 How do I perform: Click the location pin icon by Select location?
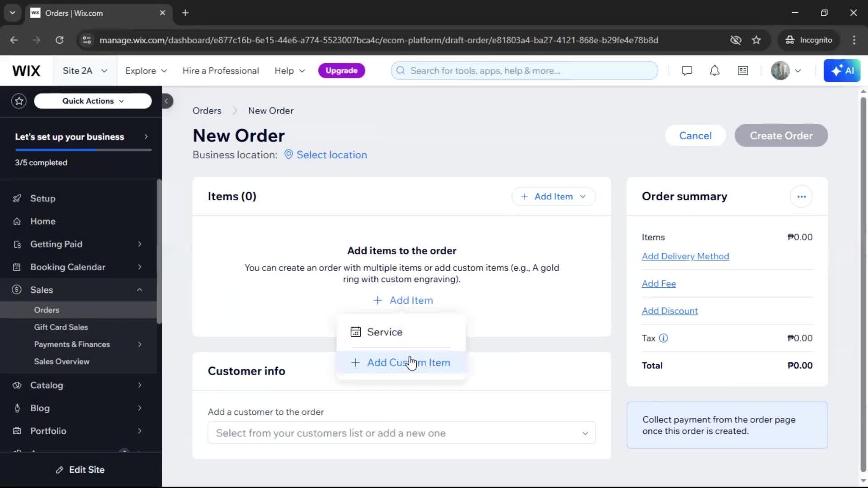point(288,155)
